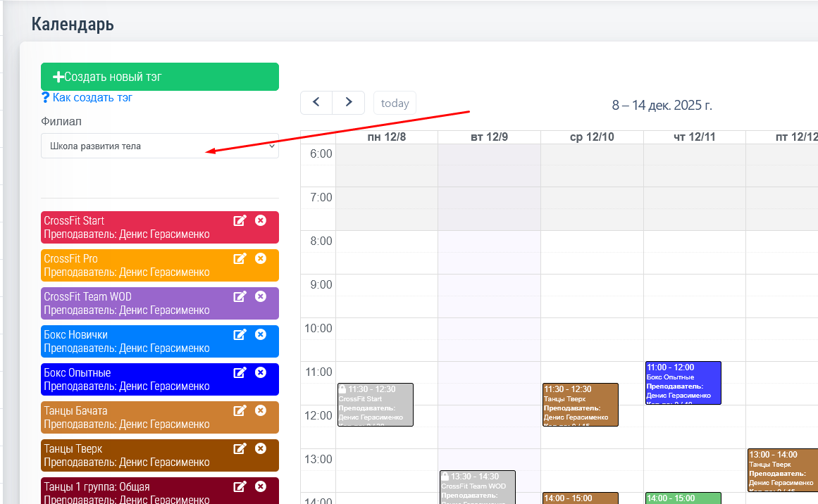Delete the Танцы Бачата tag
This screenshot has width=818, height=504.
[x=261, y=411]
